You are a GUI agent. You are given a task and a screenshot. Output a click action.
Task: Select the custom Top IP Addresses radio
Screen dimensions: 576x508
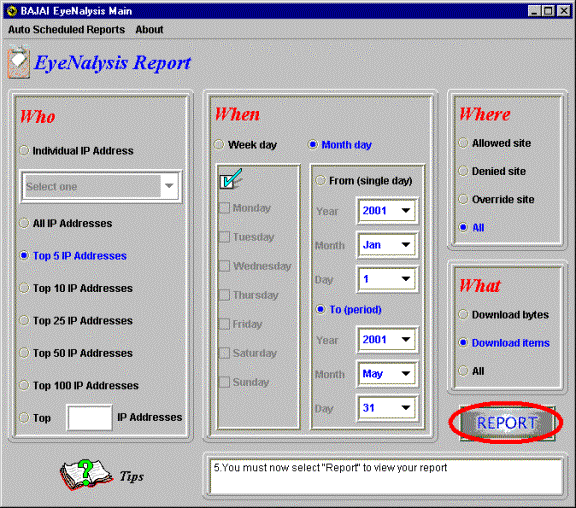pyautogui.click(x=24, y=418)
